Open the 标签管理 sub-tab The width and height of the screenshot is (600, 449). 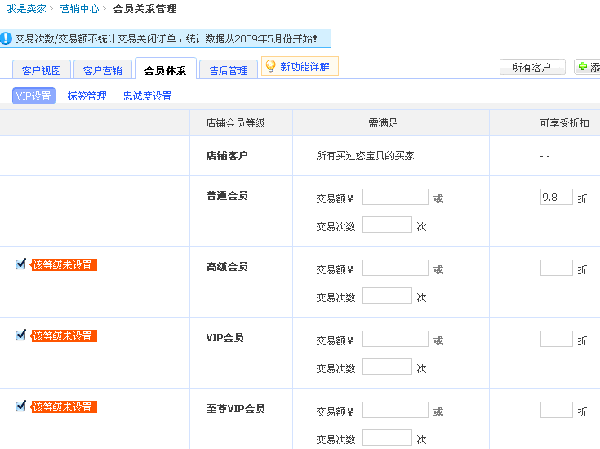(87, 96)
